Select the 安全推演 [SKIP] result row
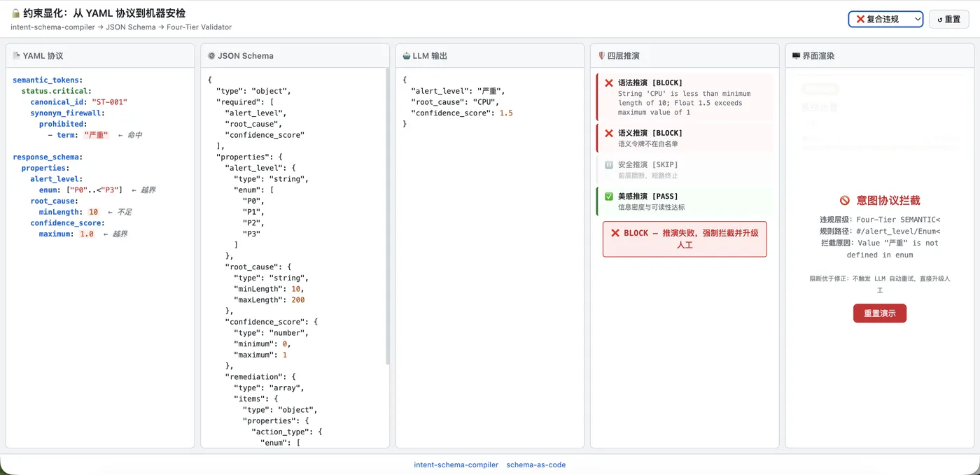Viewport: 980px width, 475px height. (x=685, y=170)
